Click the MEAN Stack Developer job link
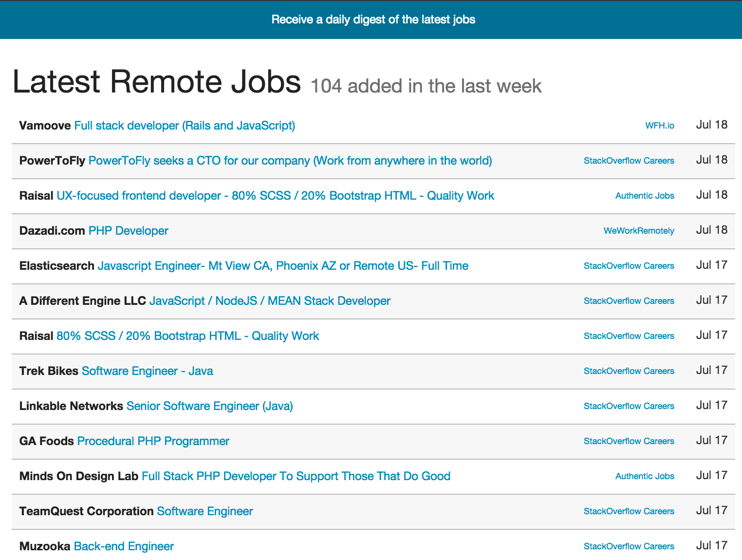 pos(270,300)
